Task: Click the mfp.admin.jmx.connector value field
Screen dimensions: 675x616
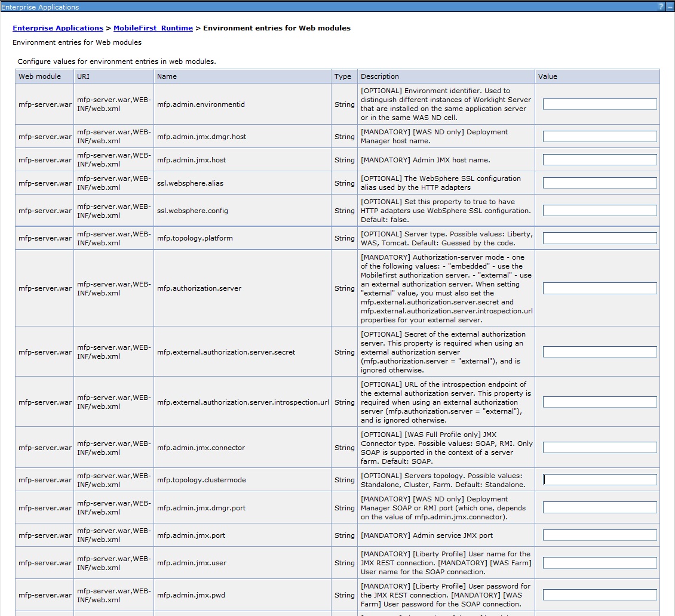Action: (600, 447)
